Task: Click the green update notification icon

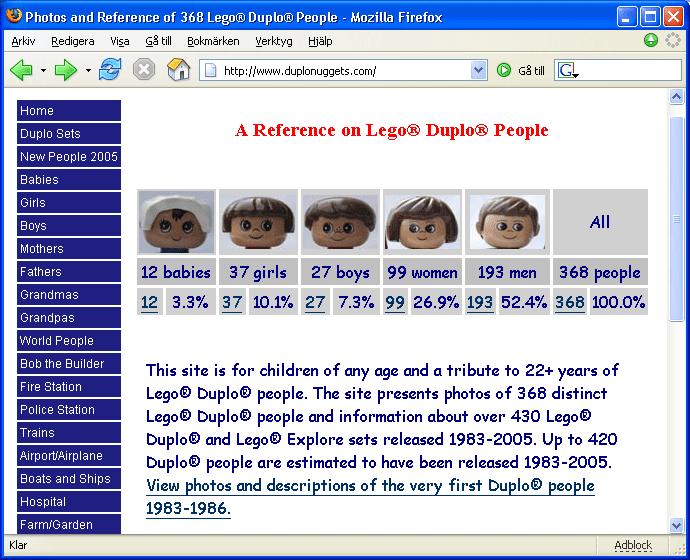Action: click(651, 40)
